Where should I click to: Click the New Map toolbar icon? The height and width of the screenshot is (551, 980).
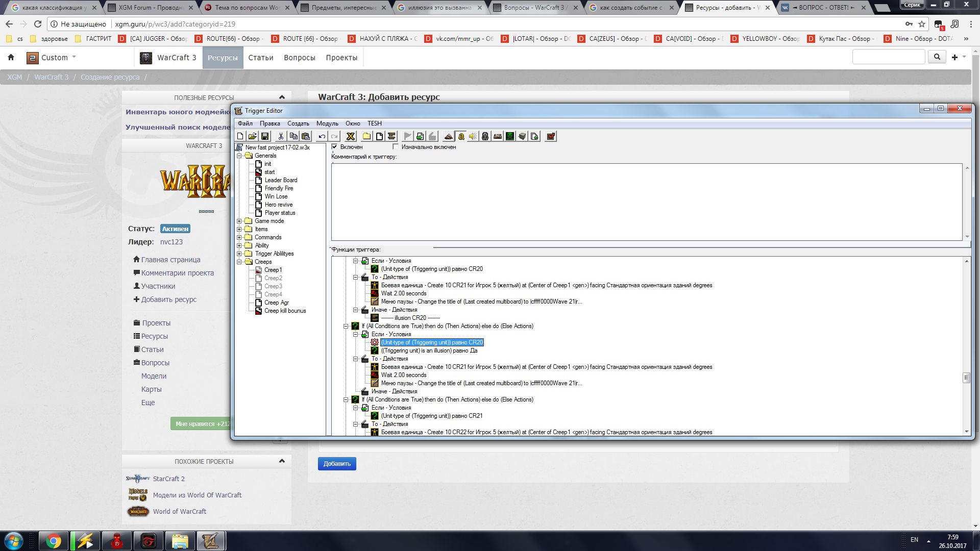240,136
